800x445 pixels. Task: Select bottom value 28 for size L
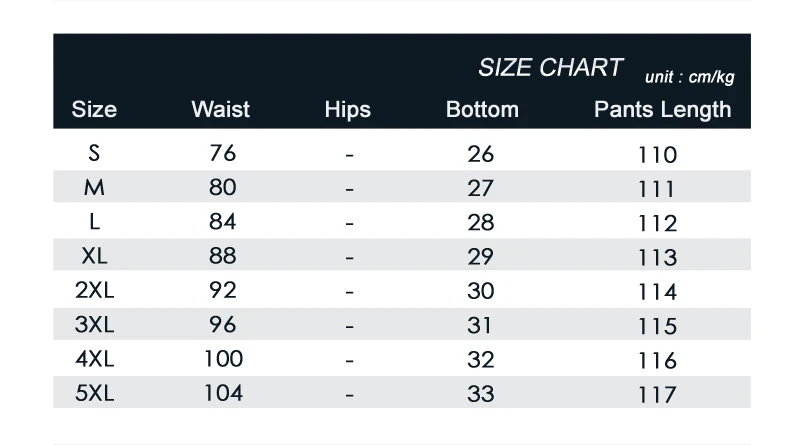tap(481, 222)
